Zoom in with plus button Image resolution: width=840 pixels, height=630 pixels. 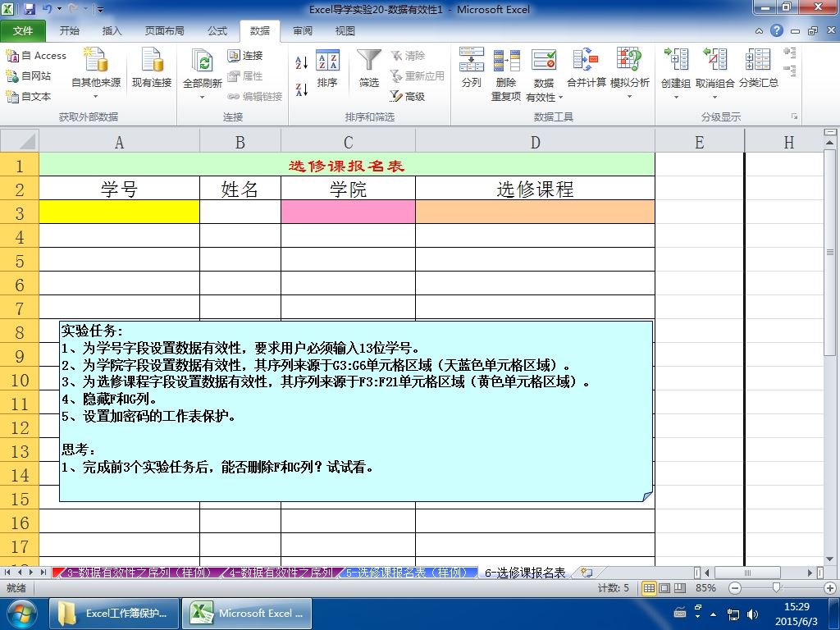(830, 588)
